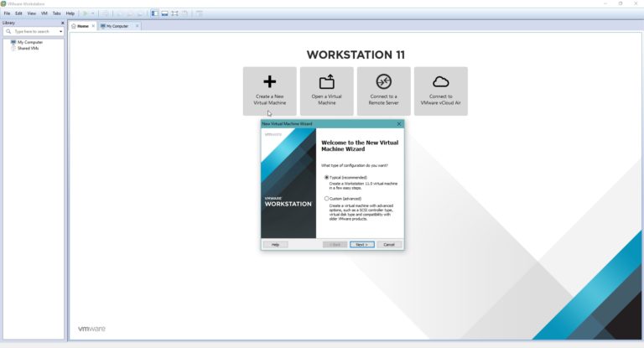
Task: Click the green power-on play icon in toolbar
Action: coord(86,13)
